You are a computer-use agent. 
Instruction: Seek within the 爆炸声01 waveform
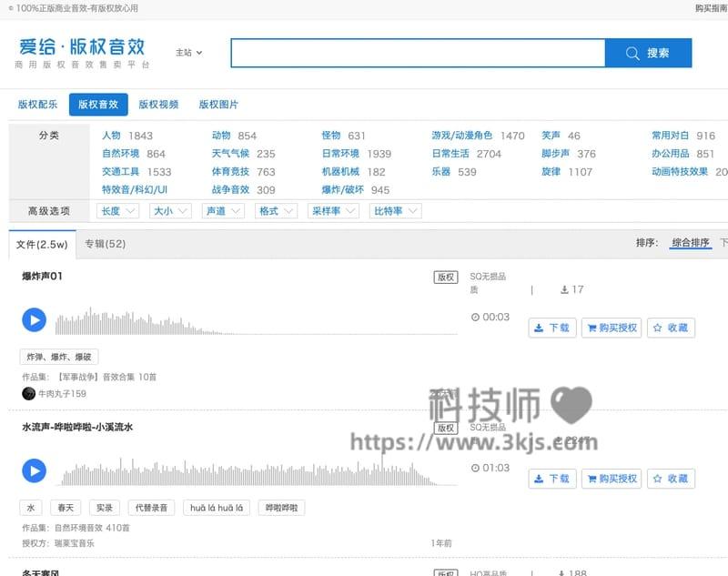click(x=257, y=321)
